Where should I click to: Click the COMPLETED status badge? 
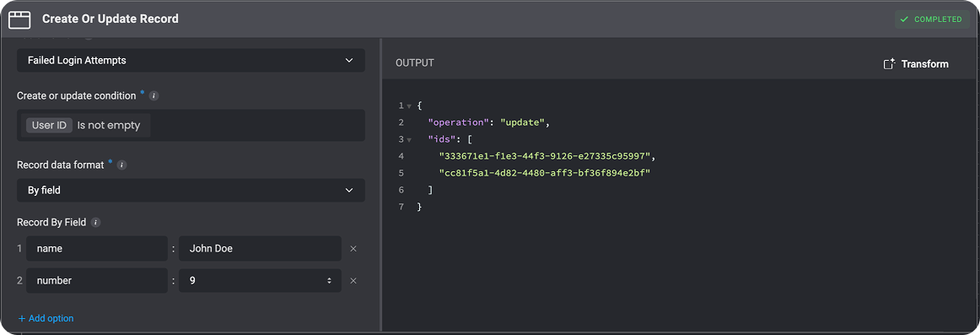932,19
